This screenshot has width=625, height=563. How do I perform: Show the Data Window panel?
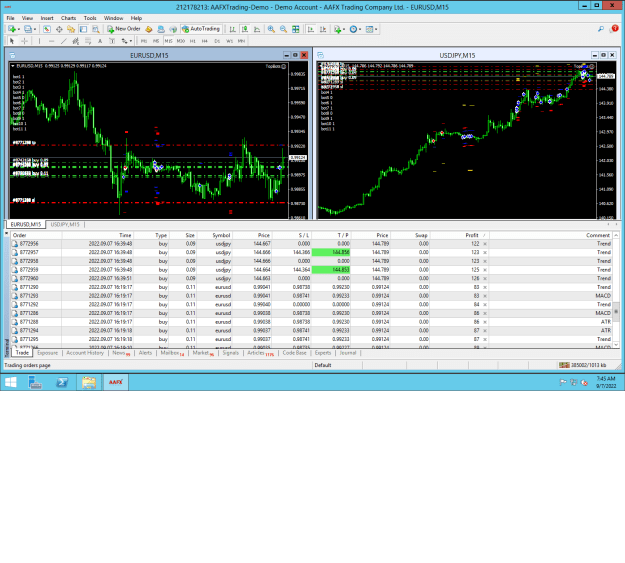(x=59, y=29)
